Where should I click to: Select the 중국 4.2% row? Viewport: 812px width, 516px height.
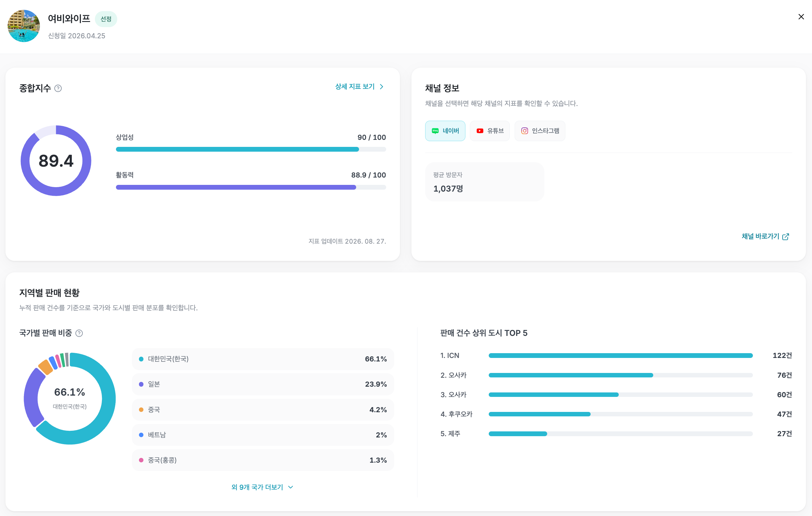263,409
